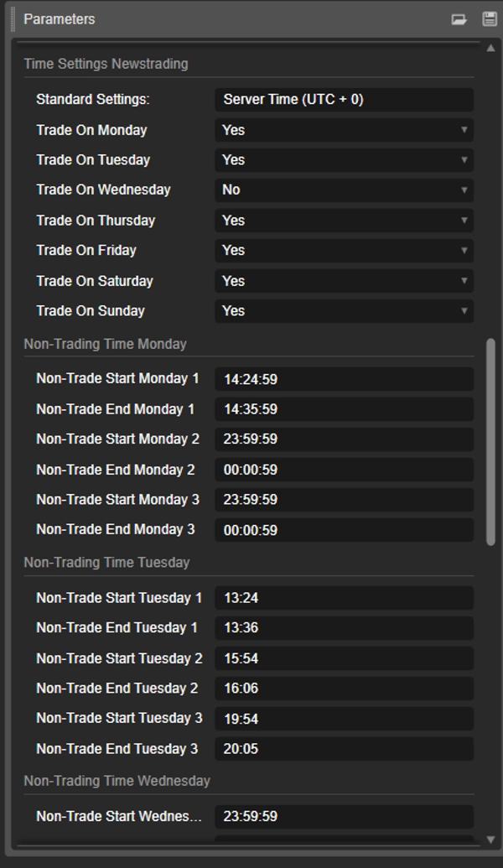Open the Trade On Monday dropdown
This screenshot has height=868, width=503.
click(466, 130)
